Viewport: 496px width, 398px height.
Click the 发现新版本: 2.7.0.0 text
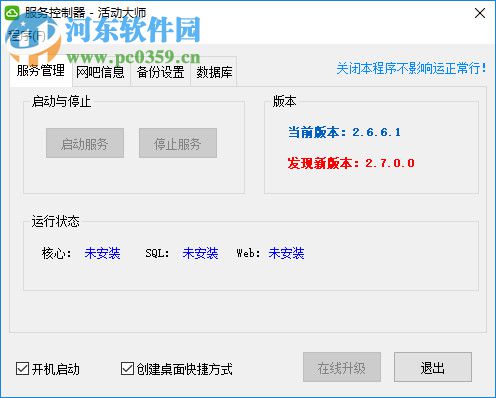tap(351, 163)
